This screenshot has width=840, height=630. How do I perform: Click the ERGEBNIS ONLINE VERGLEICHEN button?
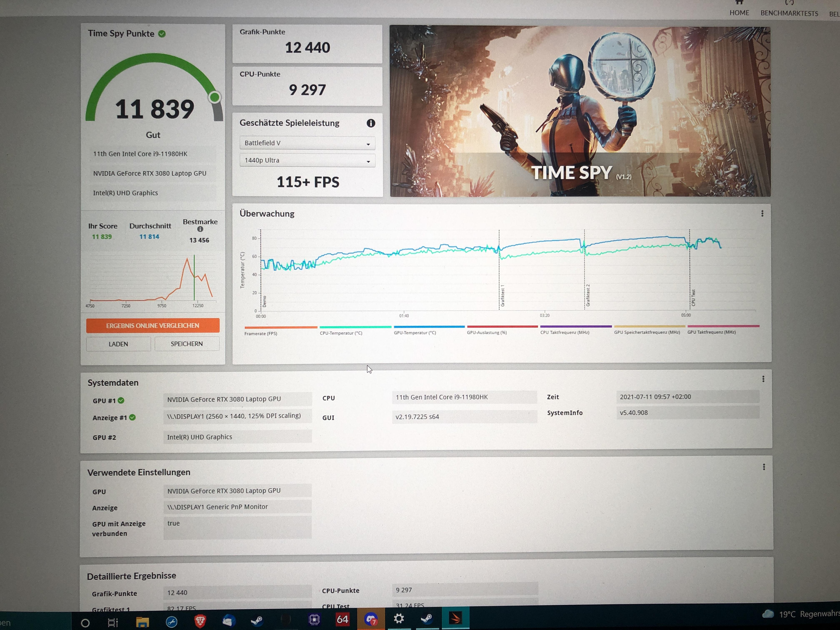(153, 325)
